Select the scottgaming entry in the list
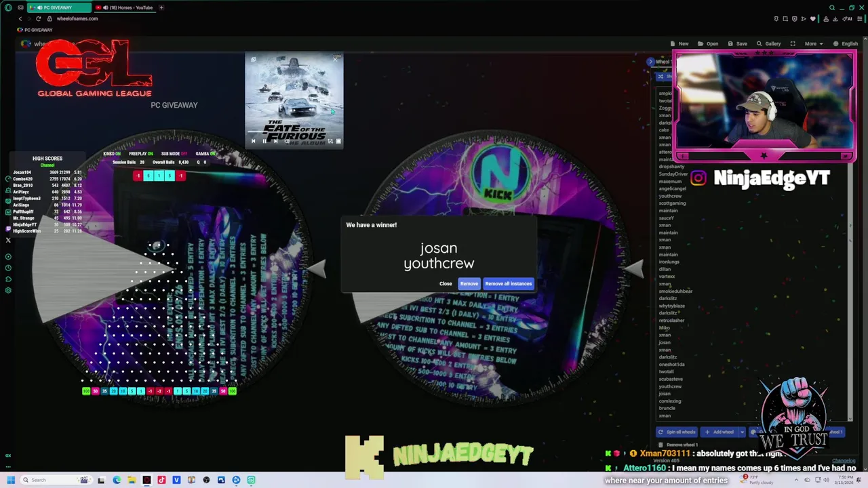The height and width of the screenshot is (488, 868). [672, 203]
